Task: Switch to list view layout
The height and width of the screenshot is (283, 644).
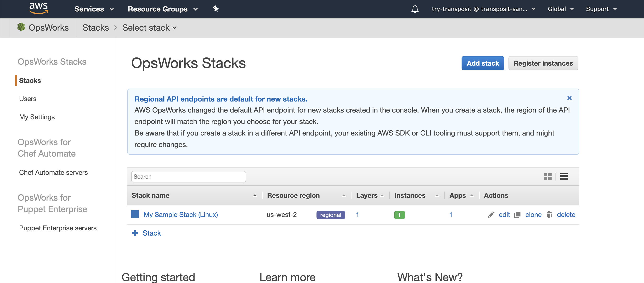Action: coord(564,176)
